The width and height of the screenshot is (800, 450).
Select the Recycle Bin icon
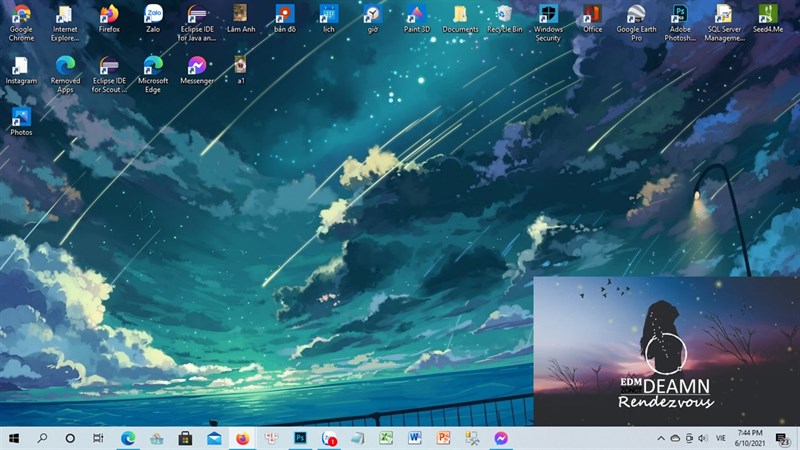coord(504,19)
